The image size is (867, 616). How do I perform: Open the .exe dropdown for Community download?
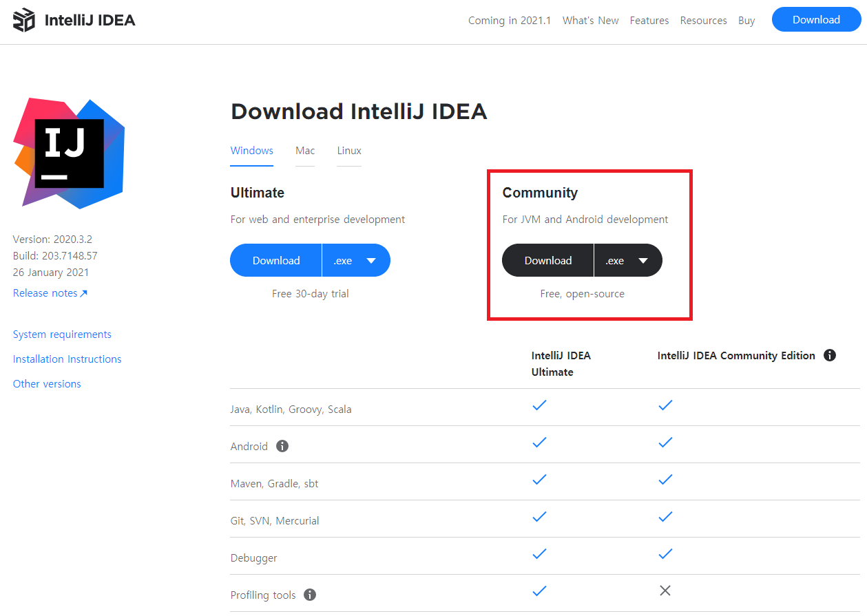628,260
